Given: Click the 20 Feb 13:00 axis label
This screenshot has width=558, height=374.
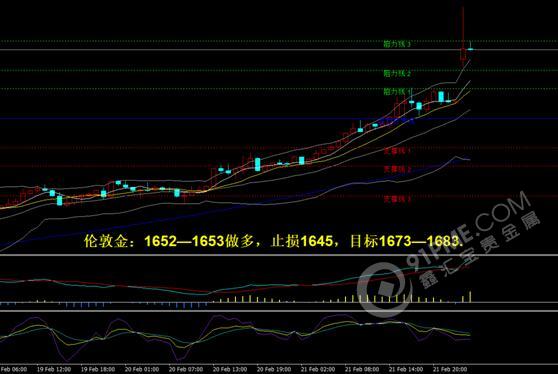Looking at the screenshot, I should coord(230,369).
